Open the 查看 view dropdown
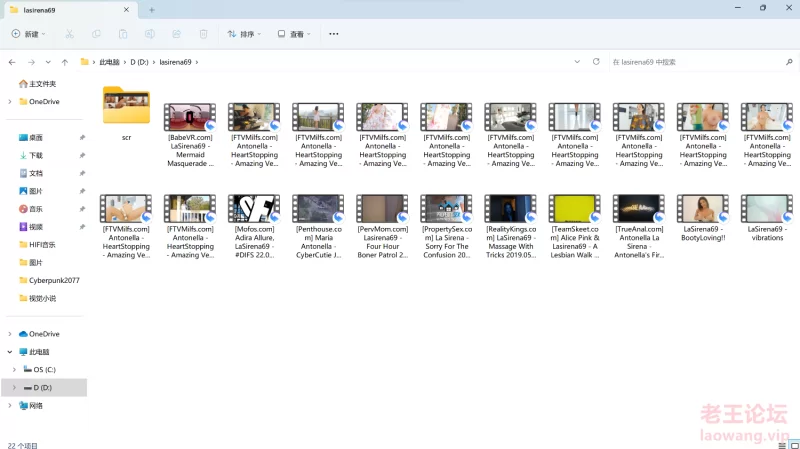 click(295, 34)
